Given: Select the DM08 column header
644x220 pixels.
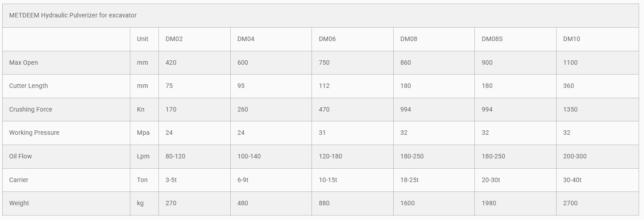Looking at the screenshot, I should (x=409, y=39).
